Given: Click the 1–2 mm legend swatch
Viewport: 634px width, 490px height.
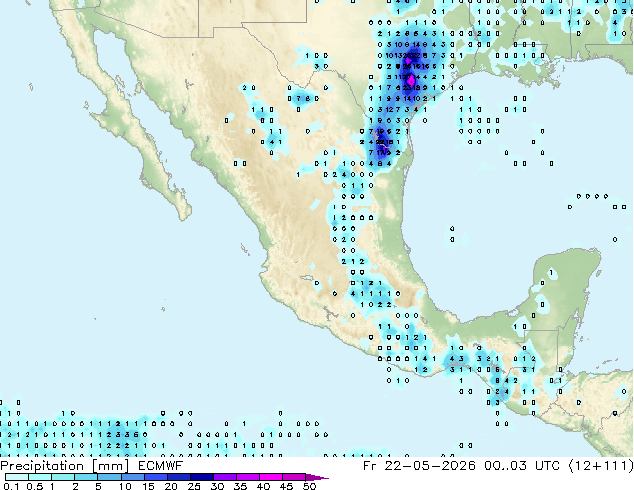Looking at the screenshot, I should pyautogui.click(x=63, y=477).
